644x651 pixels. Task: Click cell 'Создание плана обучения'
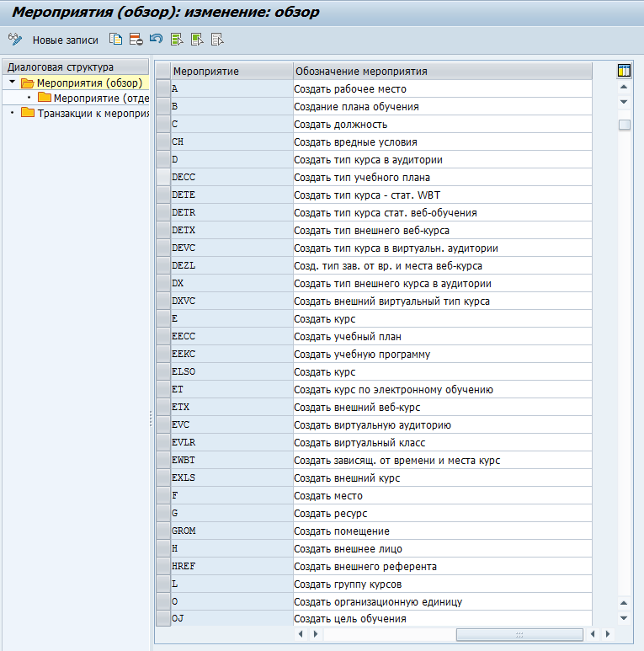(x=442, y=107)
